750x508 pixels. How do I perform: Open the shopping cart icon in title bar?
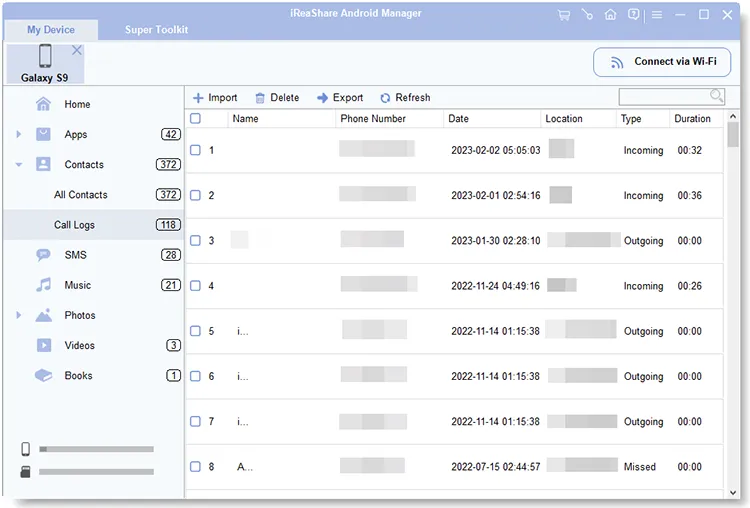coord(564,15)
